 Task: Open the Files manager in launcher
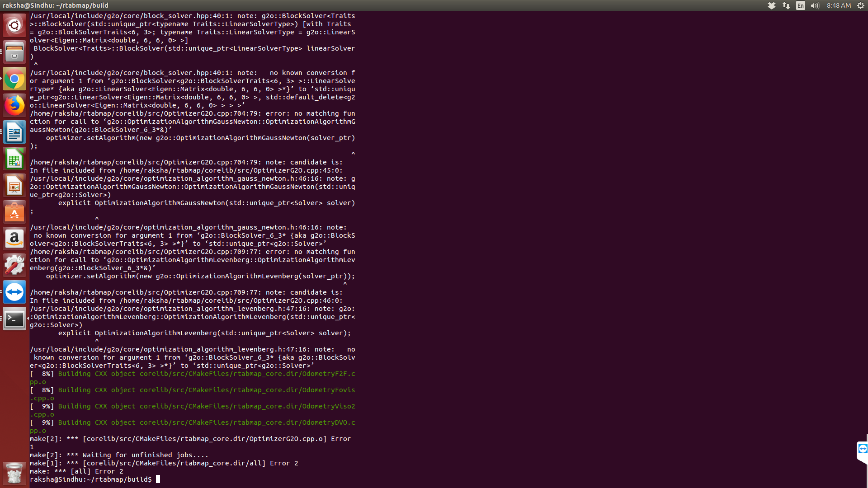[x=14, y=52]
